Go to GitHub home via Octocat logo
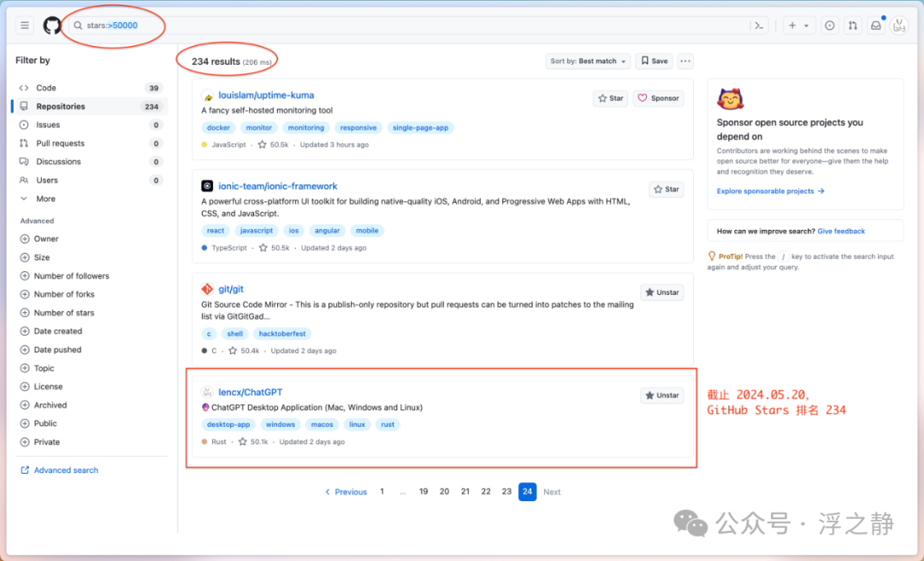The height and width of the screenshot is (561, 924). coord(52,26)
